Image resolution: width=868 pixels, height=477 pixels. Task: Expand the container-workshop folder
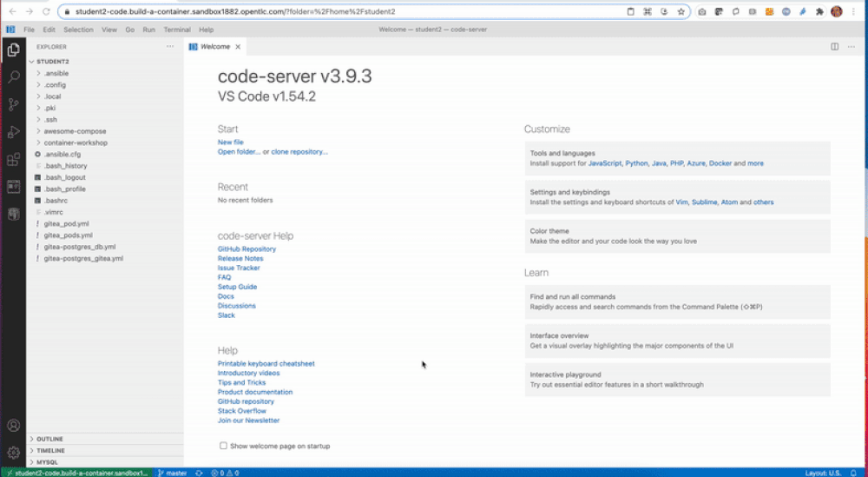pyautogui.click(x=76, y=142)
